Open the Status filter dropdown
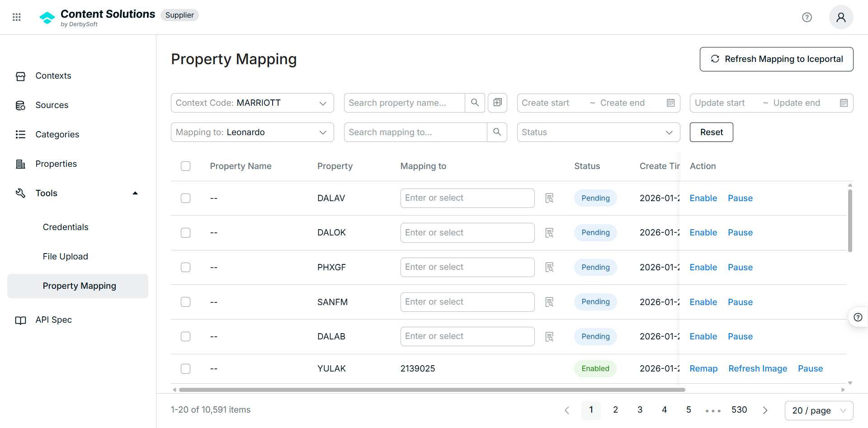 (x=599, y=132)
